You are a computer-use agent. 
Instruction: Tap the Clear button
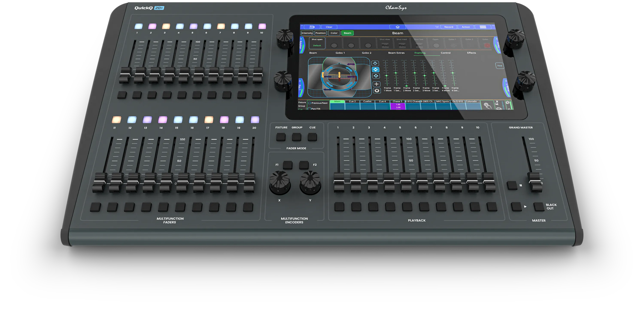(x=329, y=27)
